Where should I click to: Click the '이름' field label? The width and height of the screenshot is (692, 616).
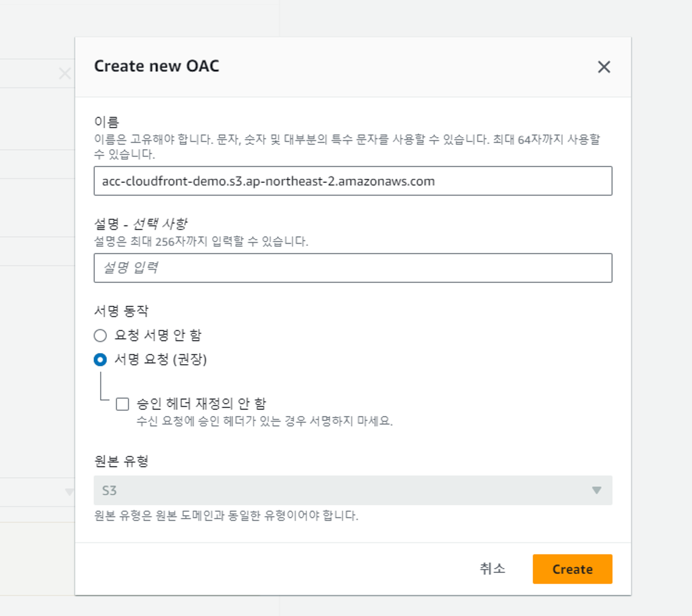tap(107, 122)
